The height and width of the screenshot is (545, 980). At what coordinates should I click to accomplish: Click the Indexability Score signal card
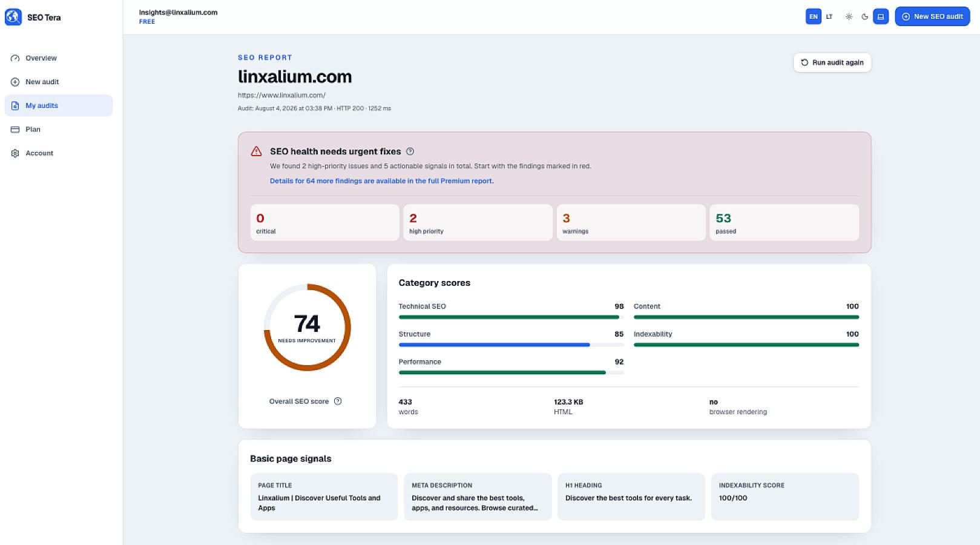[785, 497]
